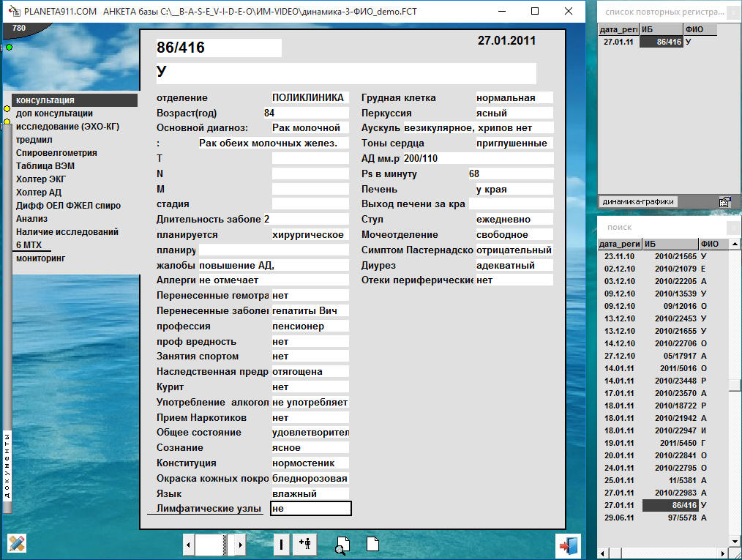Click the Лимфатические узлы input field
Screen dimensions: 742x560
[x=310, y=509]
